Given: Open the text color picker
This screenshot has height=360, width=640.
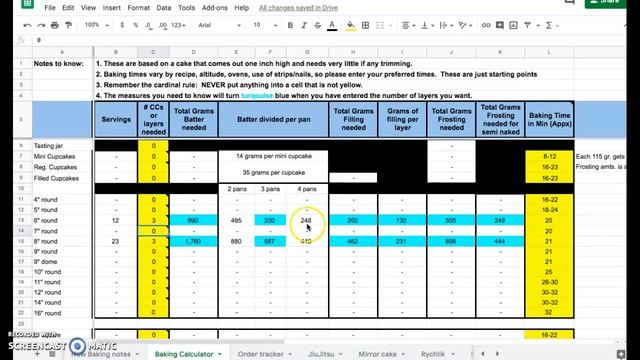Looking at the screenshot, I should tap(332, 26).
